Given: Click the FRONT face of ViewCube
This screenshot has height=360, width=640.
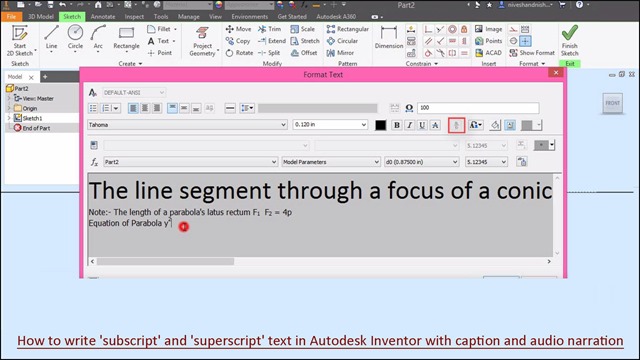Looking at the screenshot, I should [x=612, y=103].
